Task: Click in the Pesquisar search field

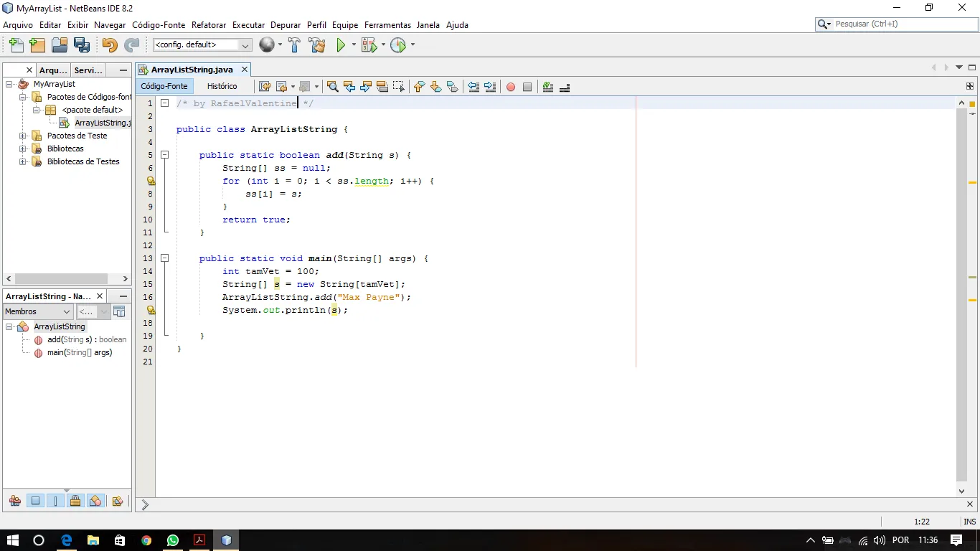Action: click(900, 24)
